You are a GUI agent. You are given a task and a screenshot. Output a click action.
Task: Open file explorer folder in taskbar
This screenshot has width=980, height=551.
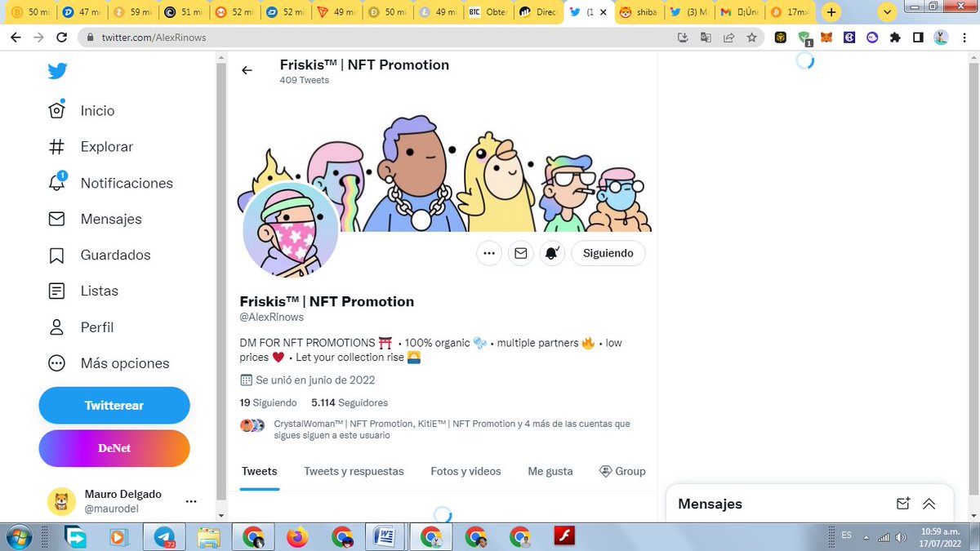click(210, 537)
